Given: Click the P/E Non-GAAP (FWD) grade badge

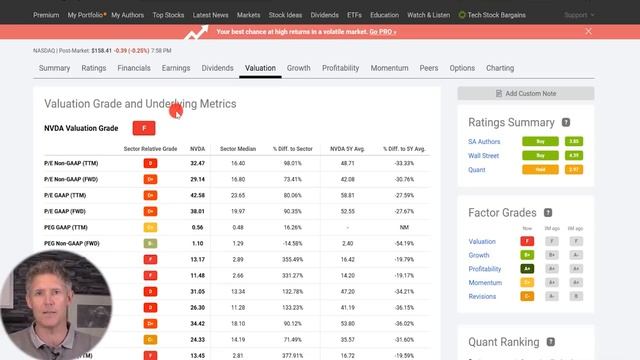Looking at the screenshot, I should point(150,179).
